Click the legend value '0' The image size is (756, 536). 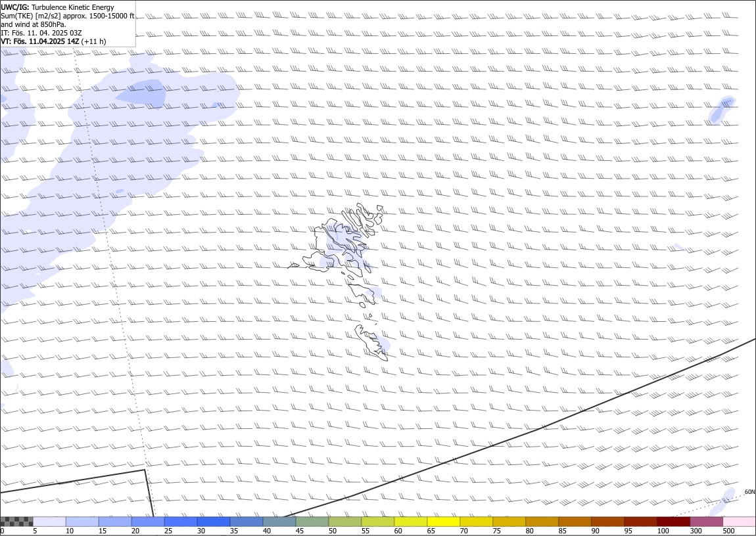[3, 531]
